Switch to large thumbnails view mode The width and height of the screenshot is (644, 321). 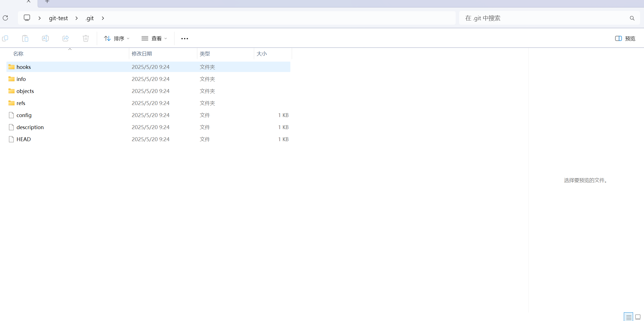638,317
